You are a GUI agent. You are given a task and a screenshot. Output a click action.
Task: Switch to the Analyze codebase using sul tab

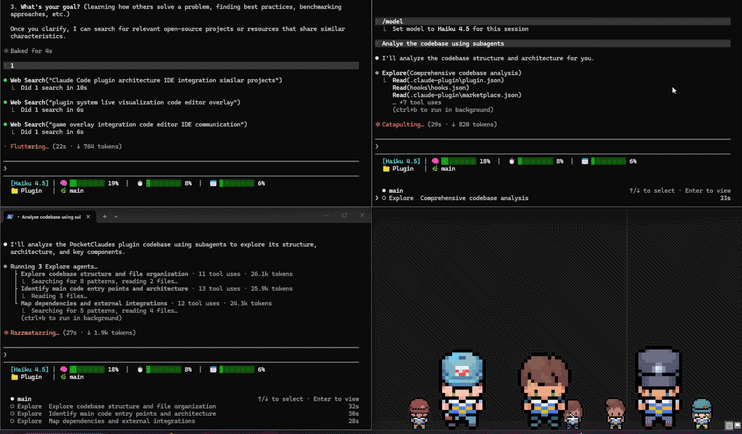51,217
